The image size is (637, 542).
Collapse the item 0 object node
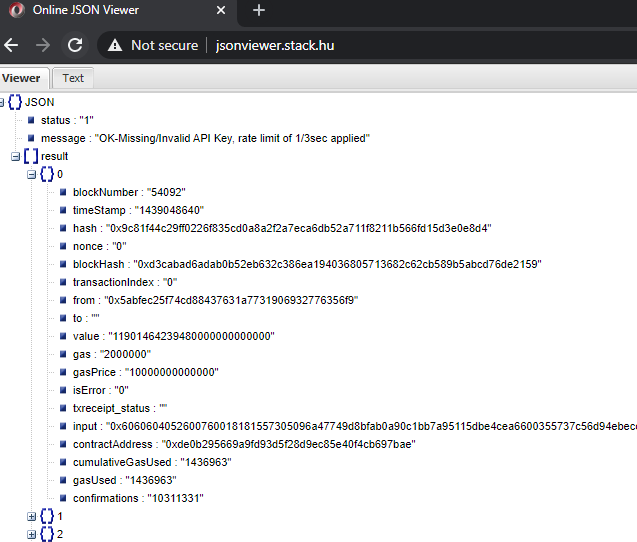coord(32,174)
